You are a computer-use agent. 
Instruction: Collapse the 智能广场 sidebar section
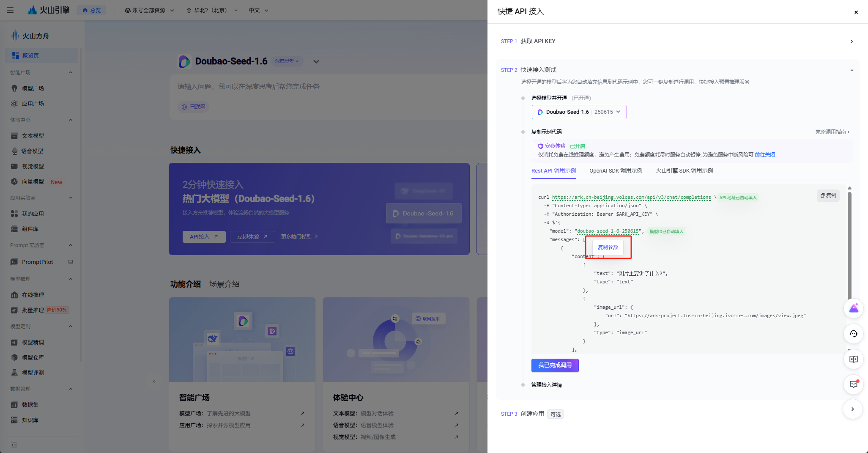[x=71, y=72]
